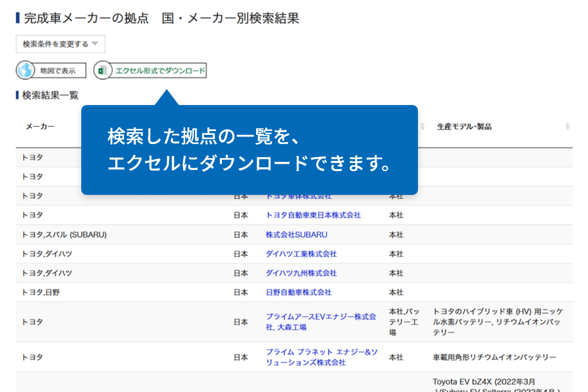The image size is (588, 392).
Task: Sort by 生産モデル・製品 column arrows
Action: tap(567, 127)
